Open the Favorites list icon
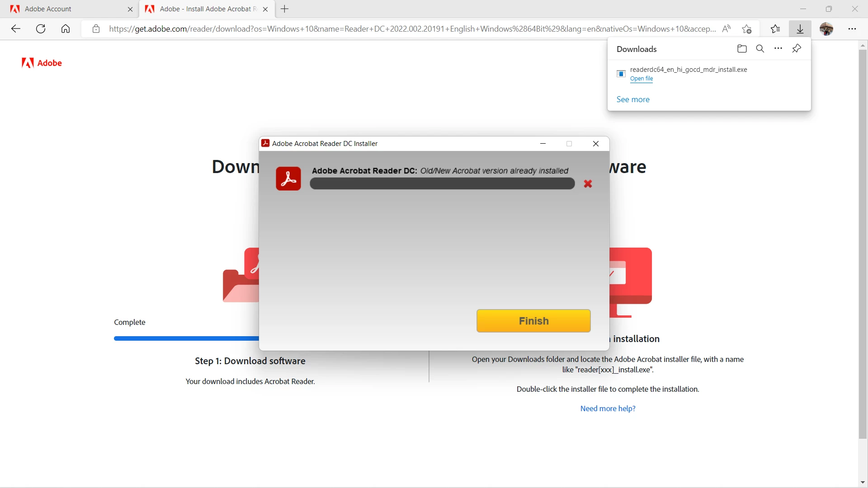868x488 pixels. [775, 29]
